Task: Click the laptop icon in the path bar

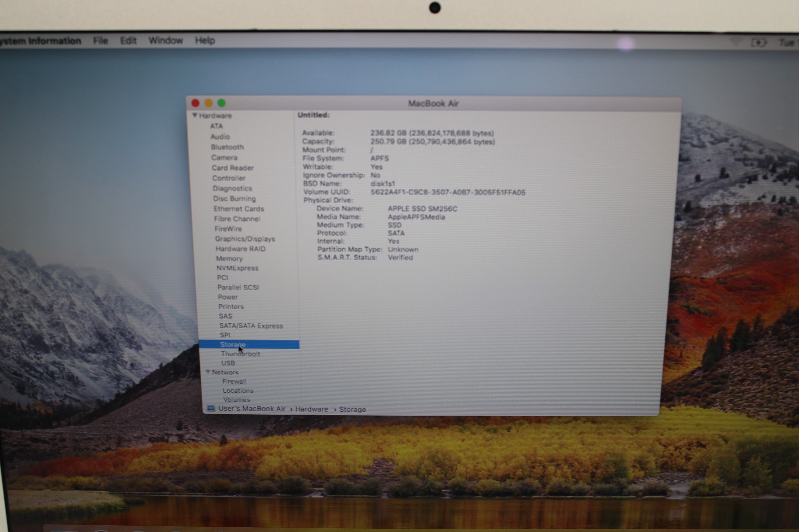Action: coord(211,408)
